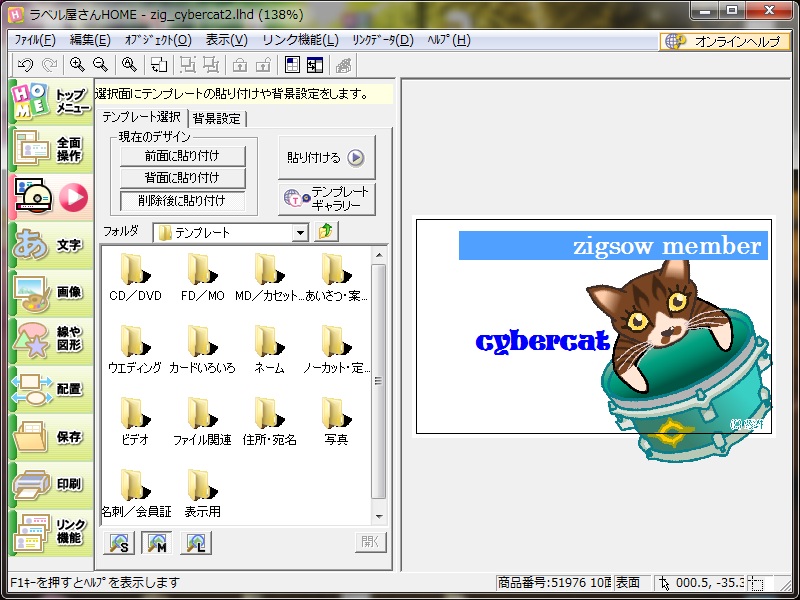Click the zoom out magnifier icon
The image size is (800, 600).
coord(101,65)
